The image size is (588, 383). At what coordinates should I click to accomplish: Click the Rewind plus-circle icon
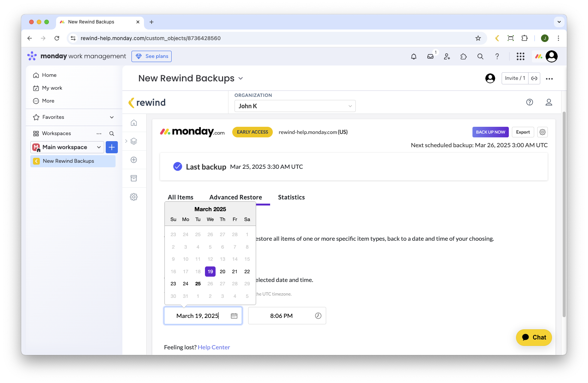134,160
